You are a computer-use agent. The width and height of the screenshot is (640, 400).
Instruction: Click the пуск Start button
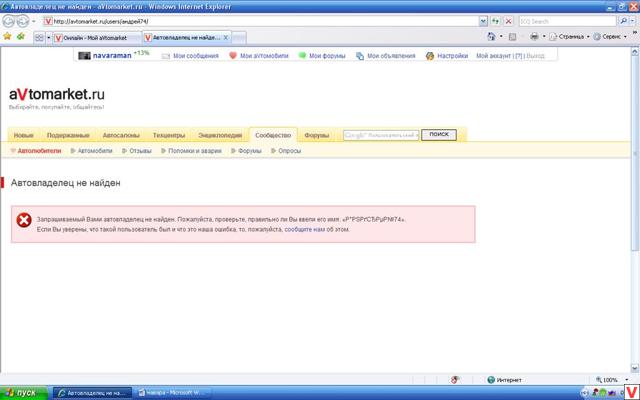[x=24, y=393]
